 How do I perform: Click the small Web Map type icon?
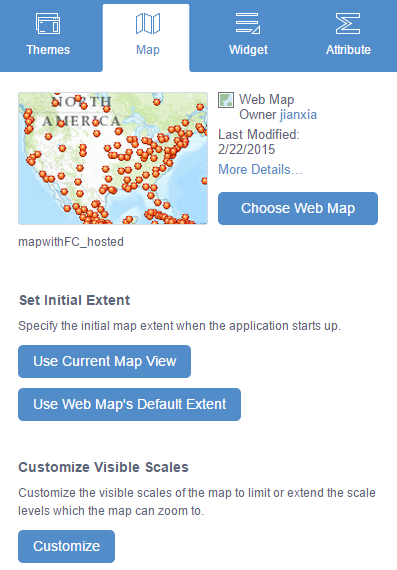click(226, 100)
